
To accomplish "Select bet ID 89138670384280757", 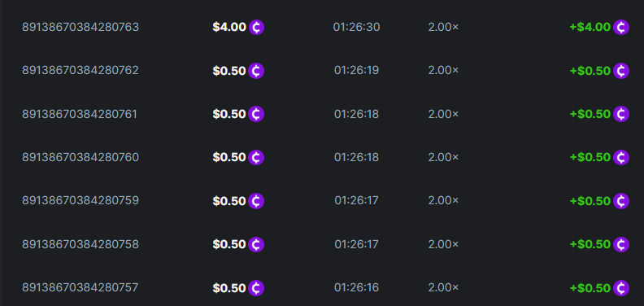I will pyautogui.click(x=80, y=287).
